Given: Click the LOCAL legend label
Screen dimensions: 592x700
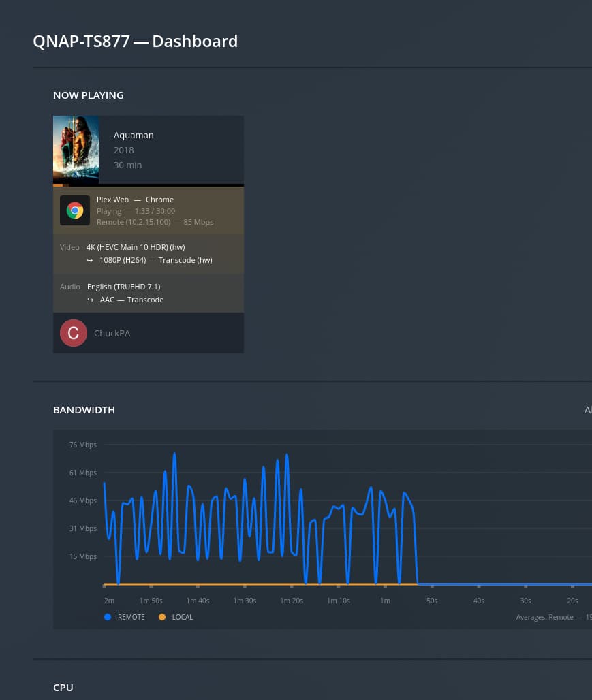Looking at the screenshot, I should point(183,617).
